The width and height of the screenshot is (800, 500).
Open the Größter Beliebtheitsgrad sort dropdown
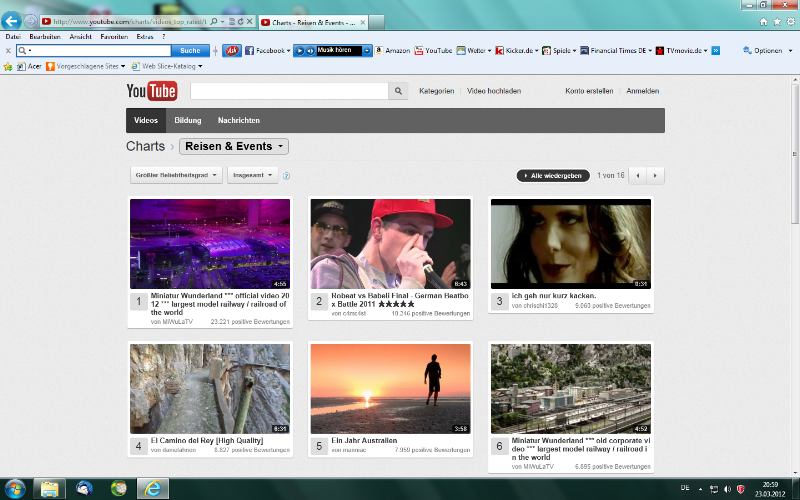(x=176, y=175)
